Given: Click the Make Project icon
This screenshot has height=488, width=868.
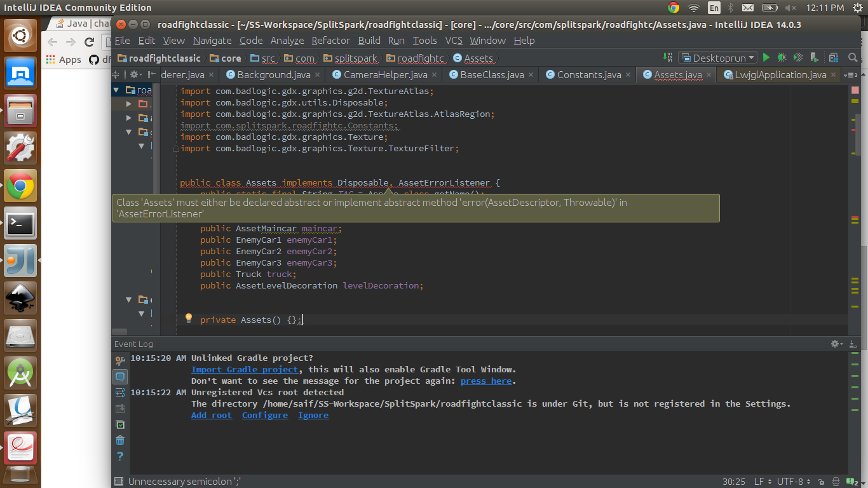Looking at the screenshot, I should (668, 57).
